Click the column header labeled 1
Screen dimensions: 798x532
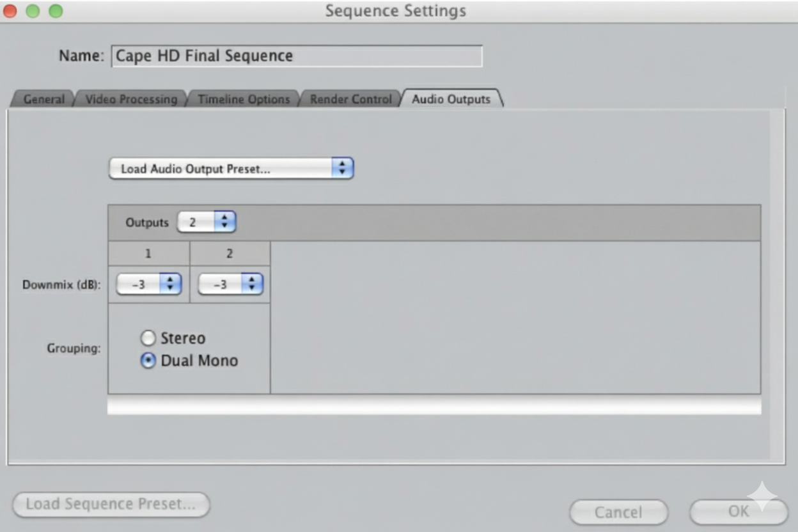[x=148, y=254]
